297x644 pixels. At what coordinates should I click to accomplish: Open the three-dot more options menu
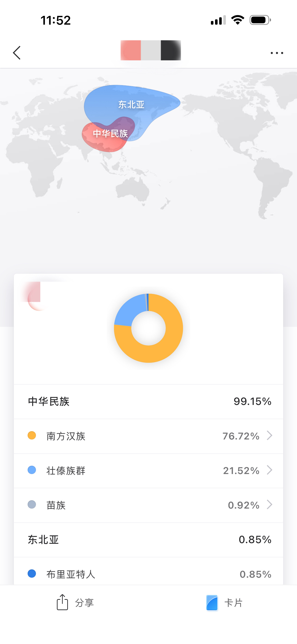pyautogui.click(x=277, y=53)
